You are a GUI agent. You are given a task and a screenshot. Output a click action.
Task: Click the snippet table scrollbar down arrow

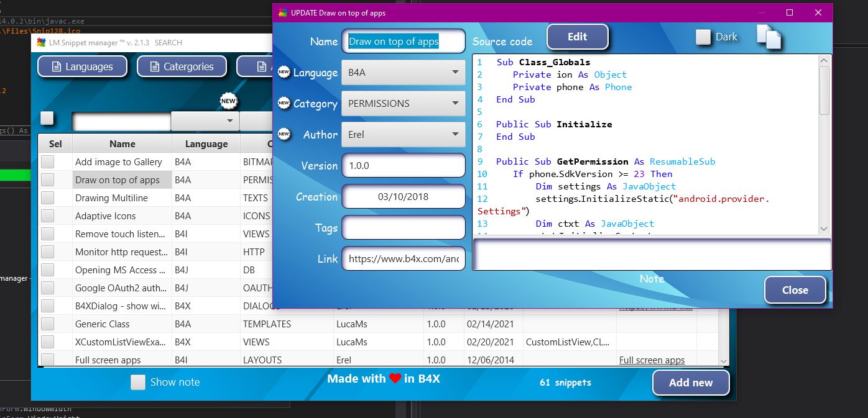pyautogui.click(x=723, y=361)
